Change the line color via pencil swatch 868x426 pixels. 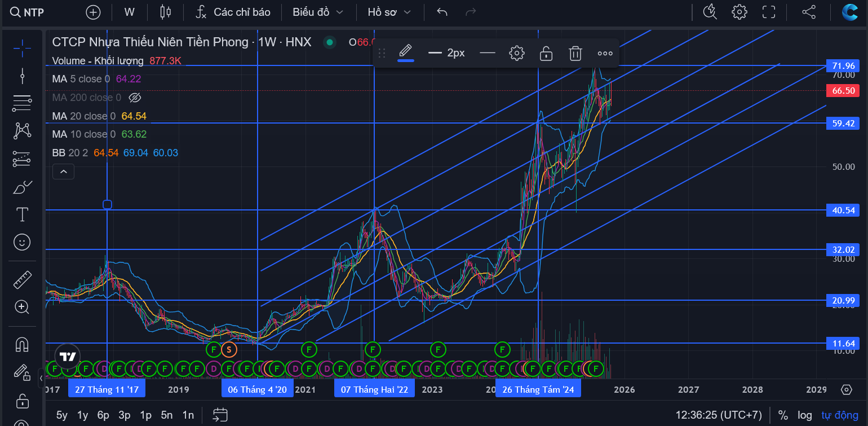406,53
